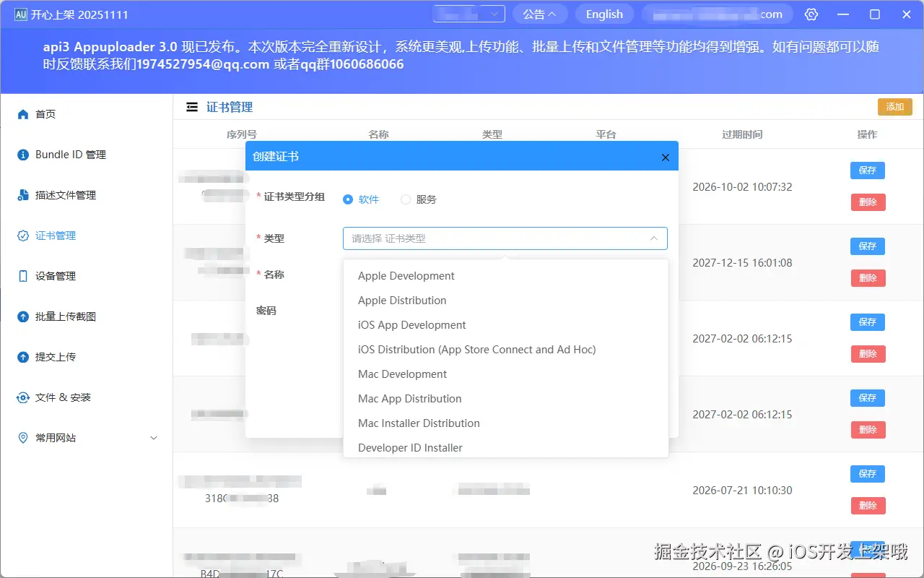Select the 软件 radio button
This screenshot has height=578, width=924.
click(x=349, y=199)
